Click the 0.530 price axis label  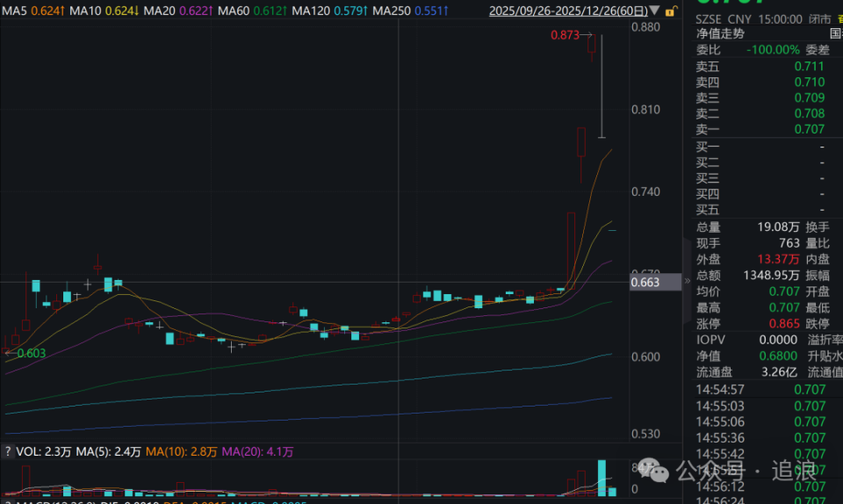645,434
